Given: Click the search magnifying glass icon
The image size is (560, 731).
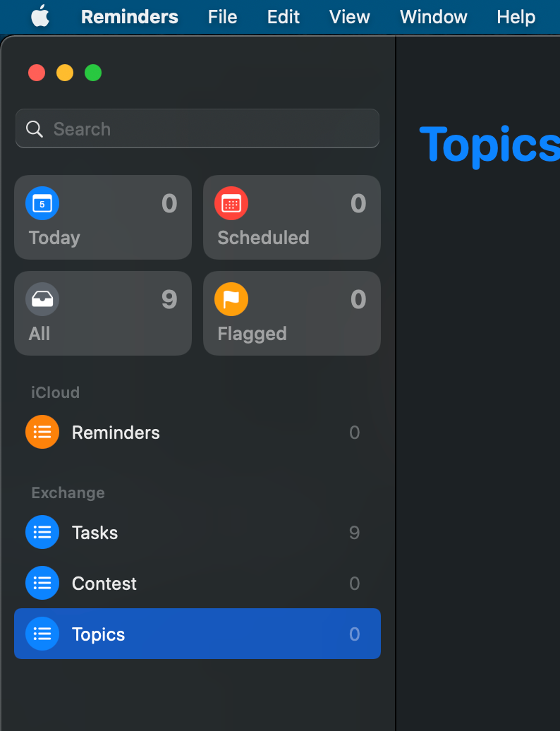Looking at the screenshot, I should (34, 129).
